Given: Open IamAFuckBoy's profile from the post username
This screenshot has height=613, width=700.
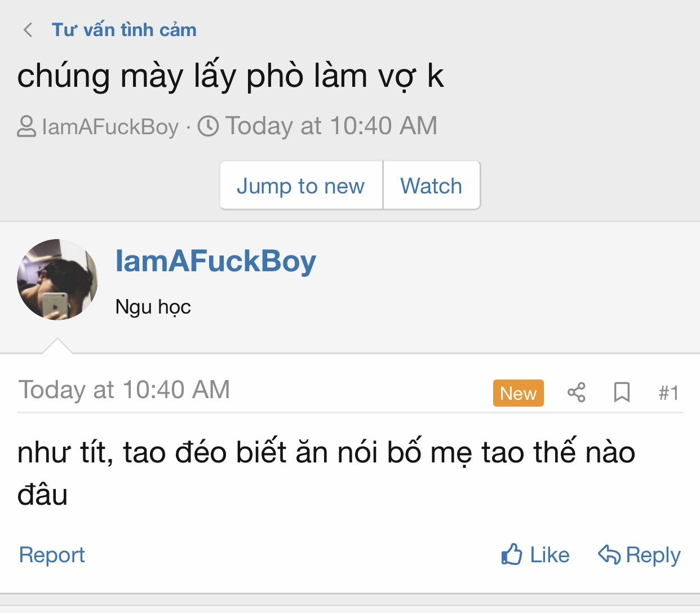Looking at the screenshot, I should (x=216, y=261).
